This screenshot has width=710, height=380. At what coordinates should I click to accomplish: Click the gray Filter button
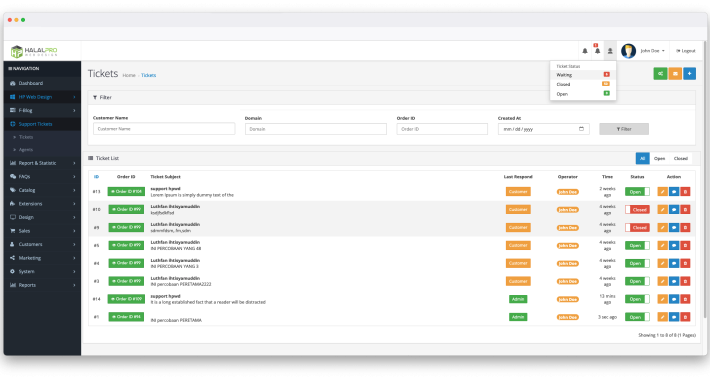[624, 129]
